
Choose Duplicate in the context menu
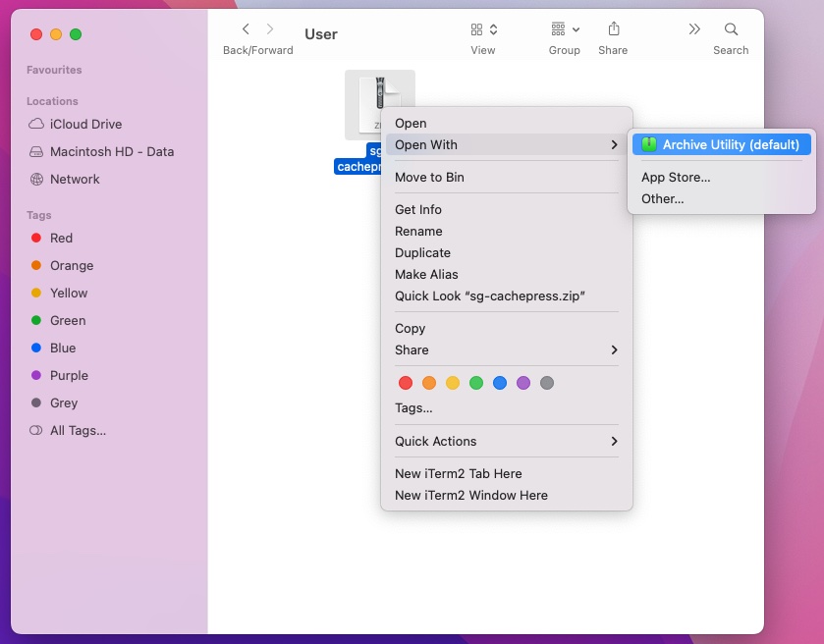pyautogui.click(x=506, y=252)
